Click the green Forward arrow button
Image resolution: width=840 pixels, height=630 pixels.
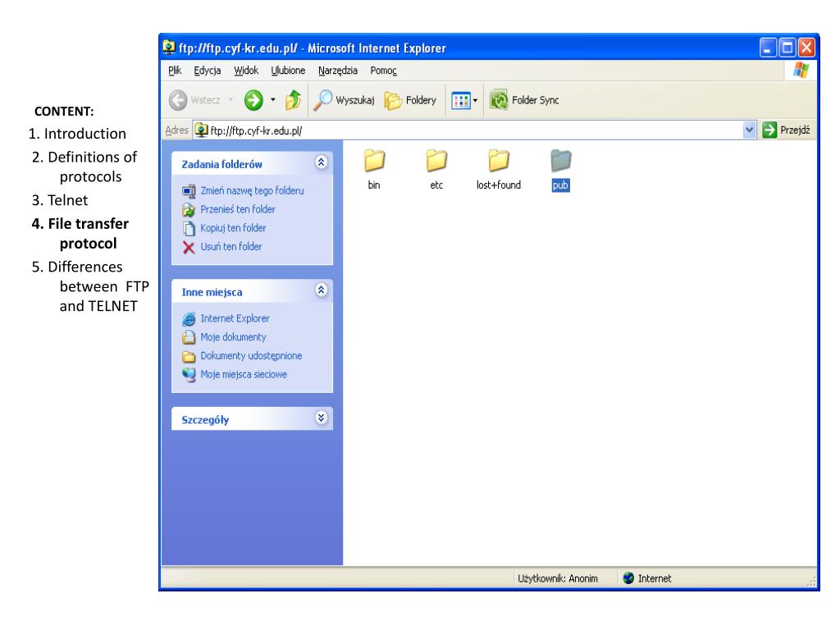(x=253, y=100)
